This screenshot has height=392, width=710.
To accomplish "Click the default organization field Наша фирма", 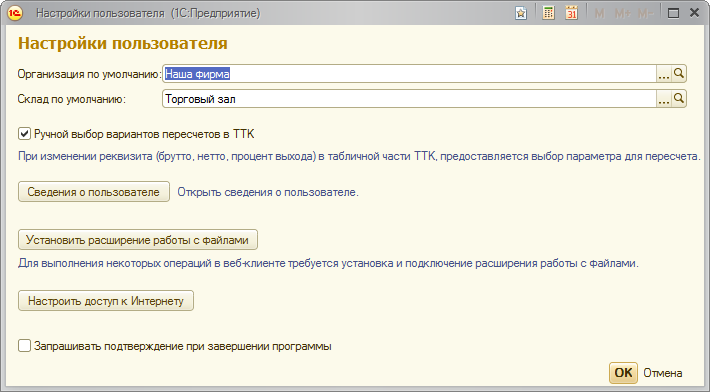I will pos(409,73).
